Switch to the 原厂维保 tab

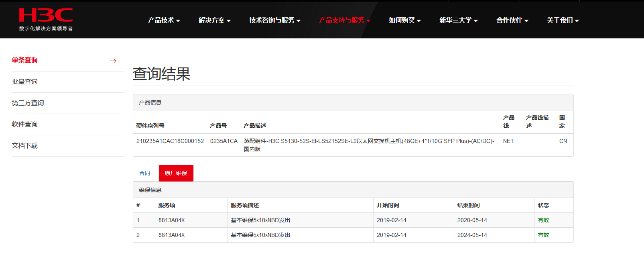tap(176, 173)
